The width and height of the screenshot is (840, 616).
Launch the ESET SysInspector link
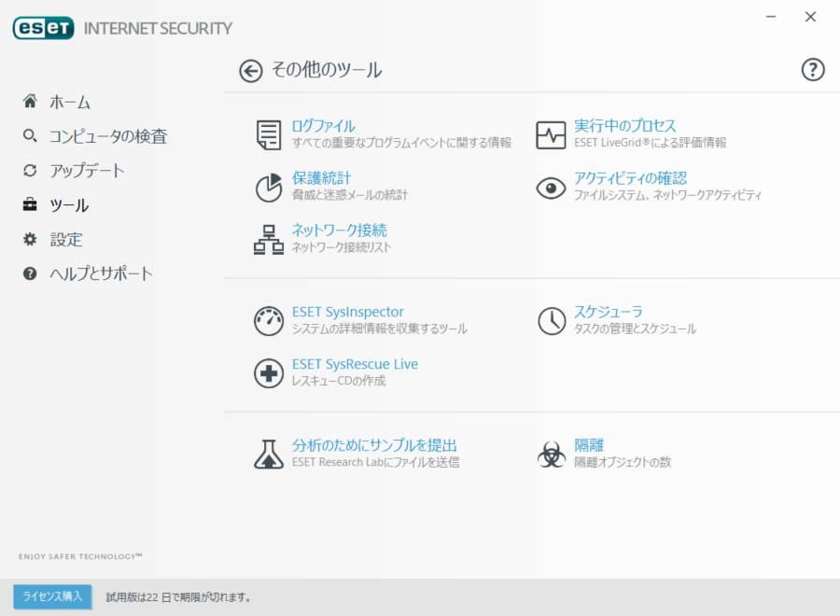[x=348, y=312]
